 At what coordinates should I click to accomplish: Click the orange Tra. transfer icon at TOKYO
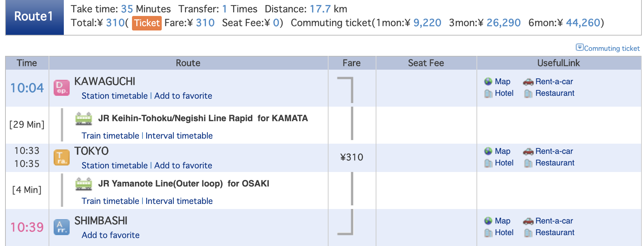click(62, 157)
